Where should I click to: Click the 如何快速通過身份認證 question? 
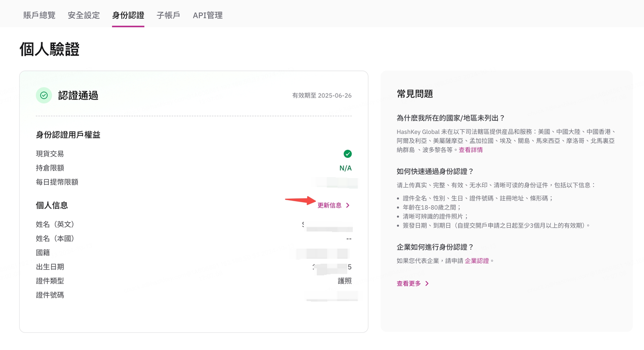[435, 171]
